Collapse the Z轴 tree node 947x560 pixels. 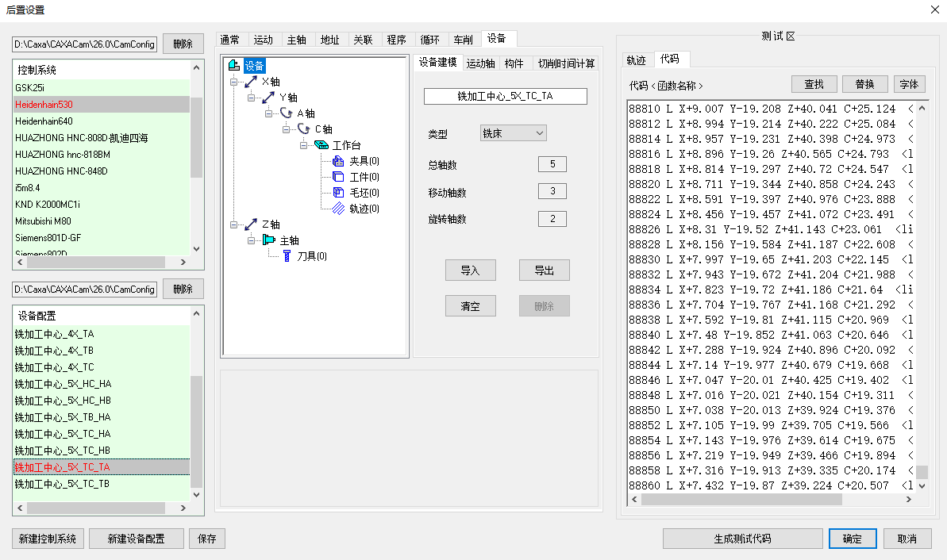(233, 224)
